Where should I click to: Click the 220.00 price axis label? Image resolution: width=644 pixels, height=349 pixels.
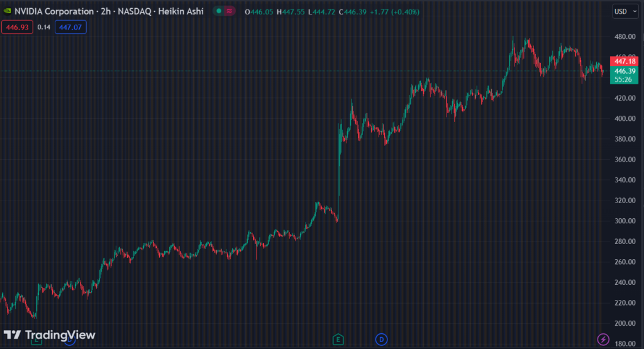[x=625, y=302]
